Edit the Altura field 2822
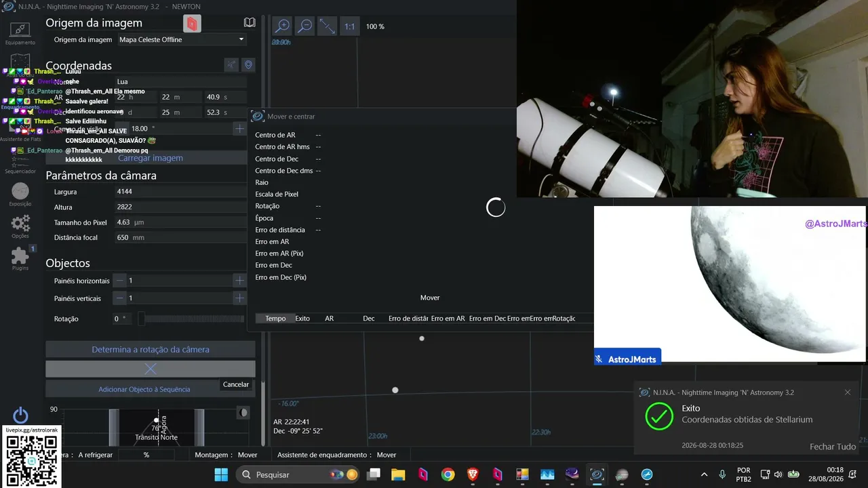Image resolution: width=868 pixels, height=488 pixels. 180,207
